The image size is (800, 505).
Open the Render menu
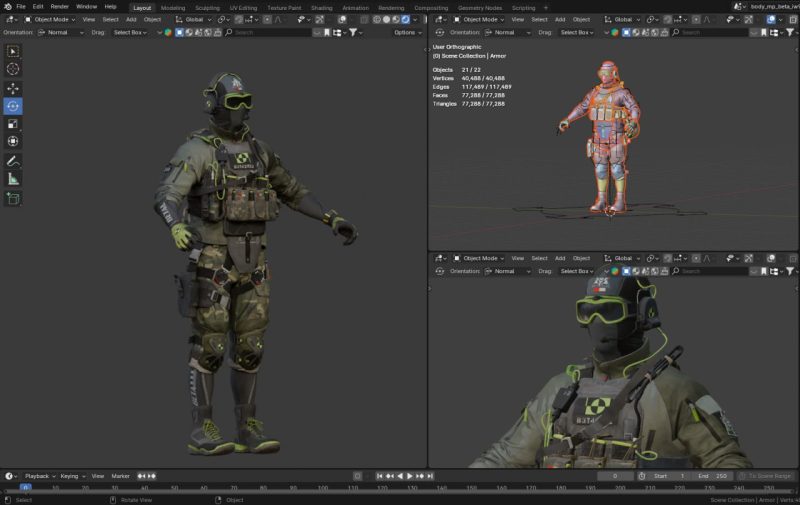pos(60,7)
